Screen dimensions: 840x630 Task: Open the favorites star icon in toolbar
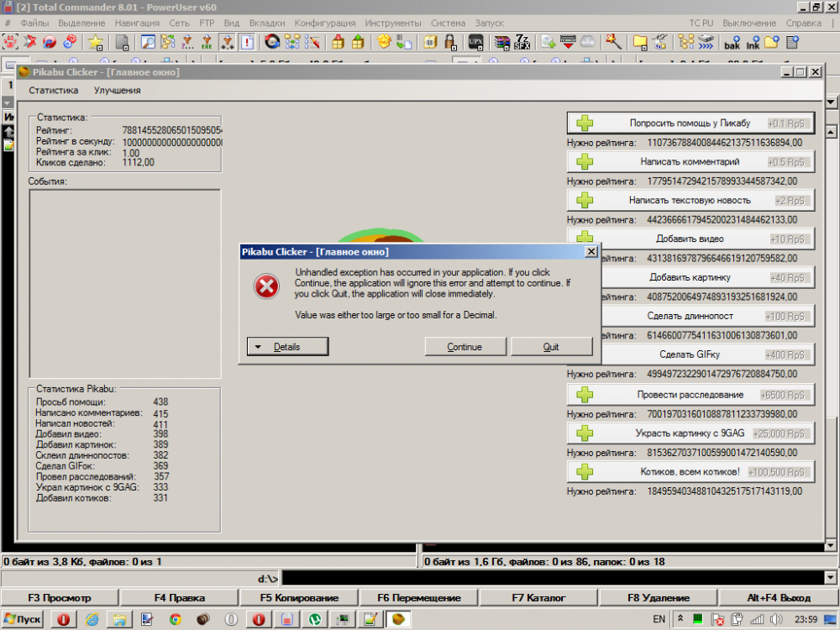(96, 42)
